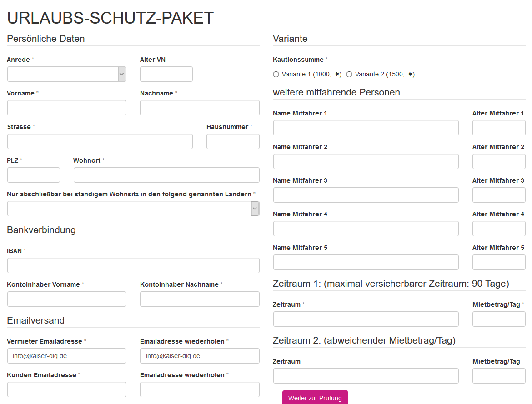Click the Hausnummer field
The height and width of the screenshot is (404, 532).
233,141
